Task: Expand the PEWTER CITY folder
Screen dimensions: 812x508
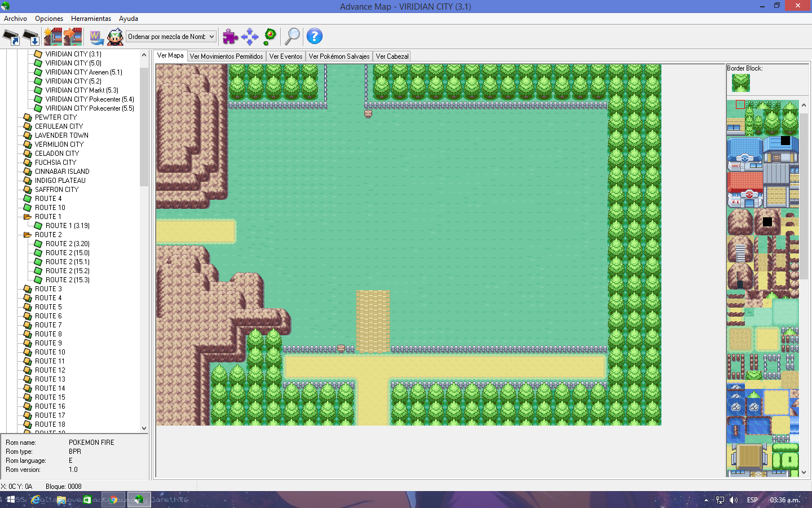Action: coord(27,117)
